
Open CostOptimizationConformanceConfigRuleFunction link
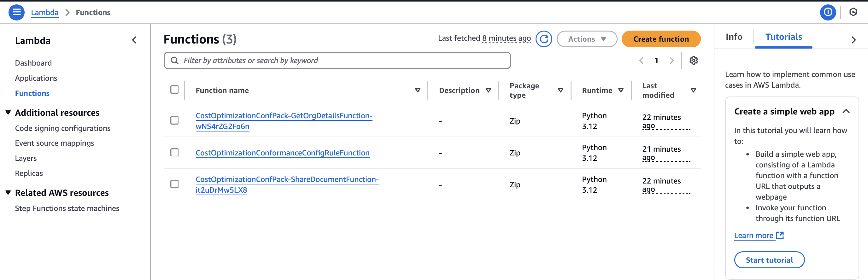(282, 153)
